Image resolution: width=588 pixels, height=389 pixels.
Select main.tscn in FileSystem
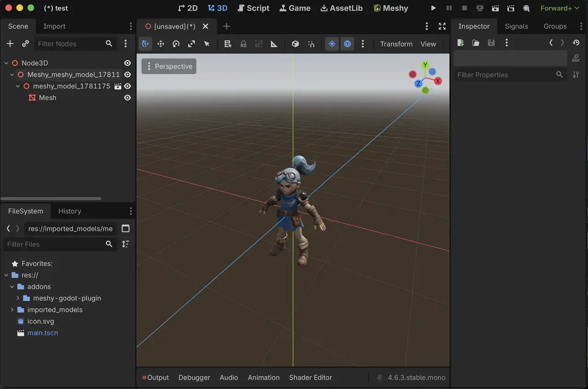click(x=42, y=333)
